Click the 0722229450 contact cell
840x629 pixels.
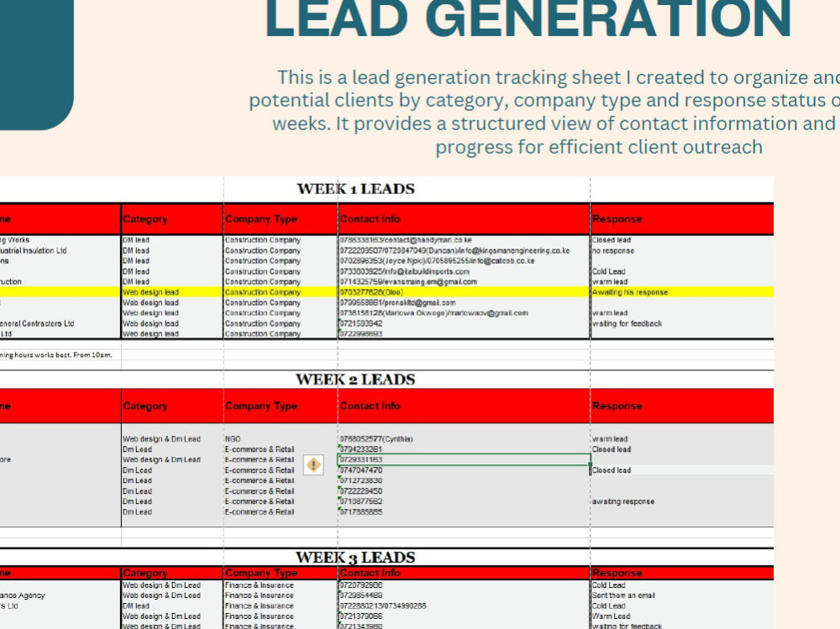[x=464, y=491]
